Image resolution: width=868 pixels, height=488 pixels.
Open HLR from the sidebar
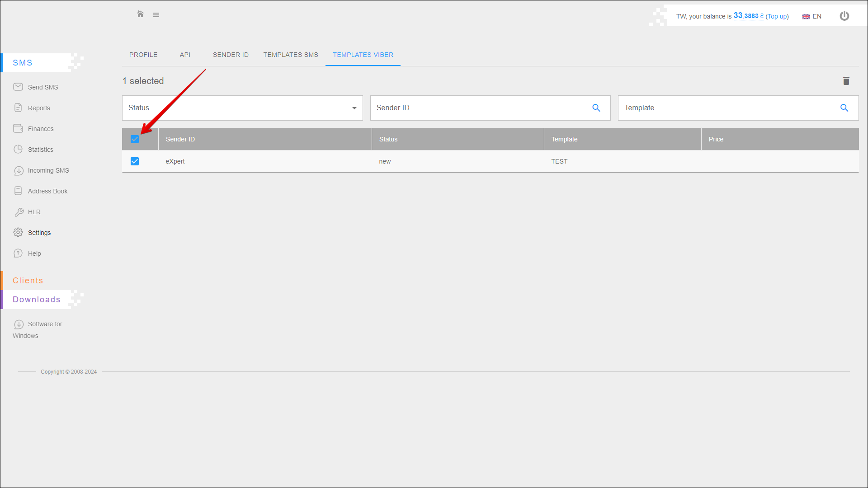tap(34, 212)
